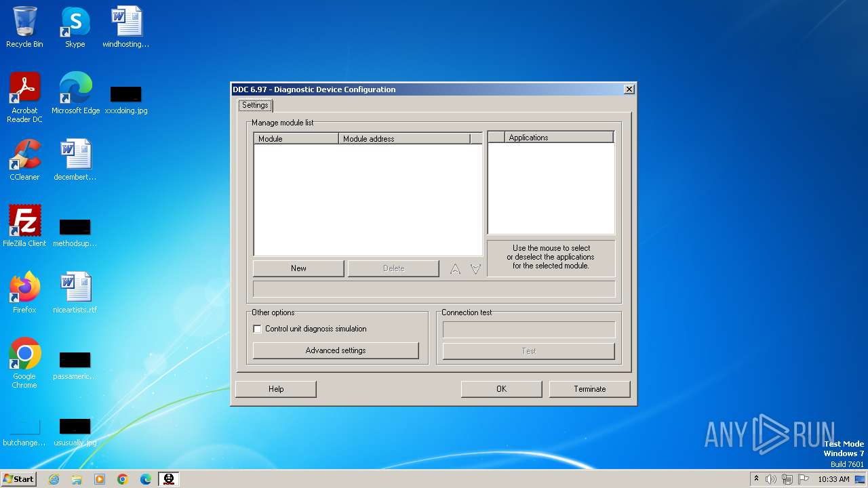Enable Control unit diagnosis simulation checkbox

click(x=257, y=329)
